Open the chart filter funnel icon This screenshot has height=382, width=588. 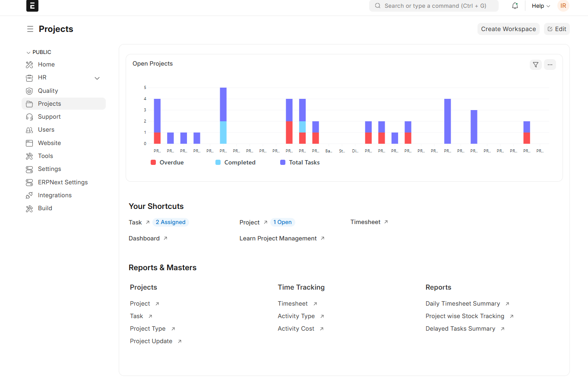535,65
